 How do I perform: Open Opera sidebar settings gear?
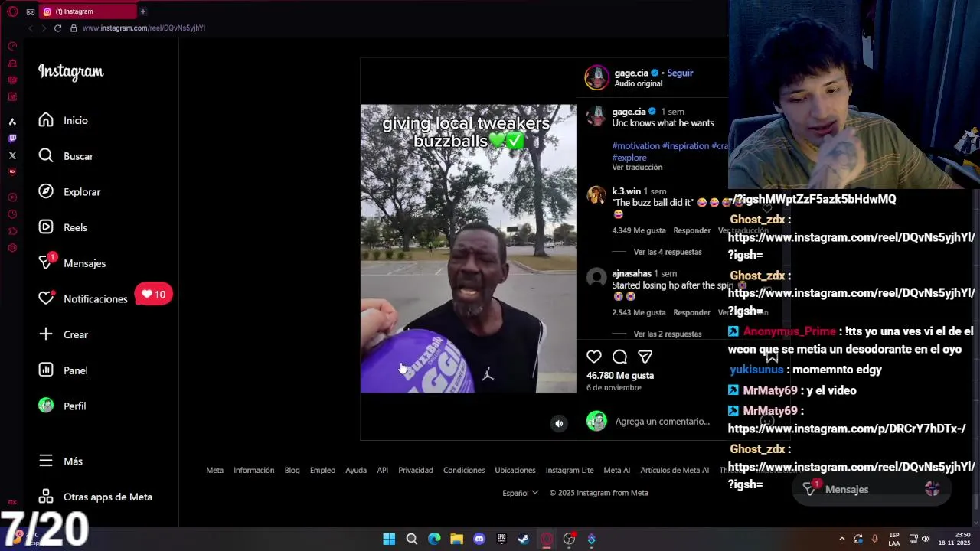coord(12,248)
